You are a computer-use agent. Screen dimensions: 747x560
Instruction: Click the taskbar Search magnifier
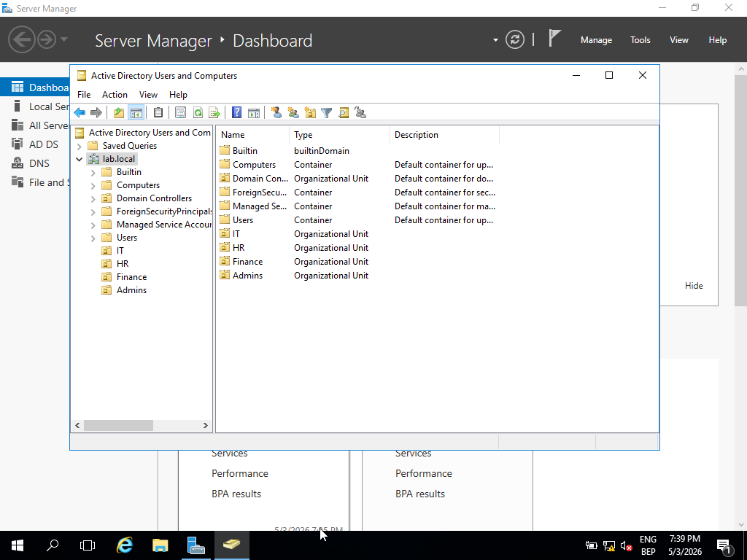coord(53,545)
